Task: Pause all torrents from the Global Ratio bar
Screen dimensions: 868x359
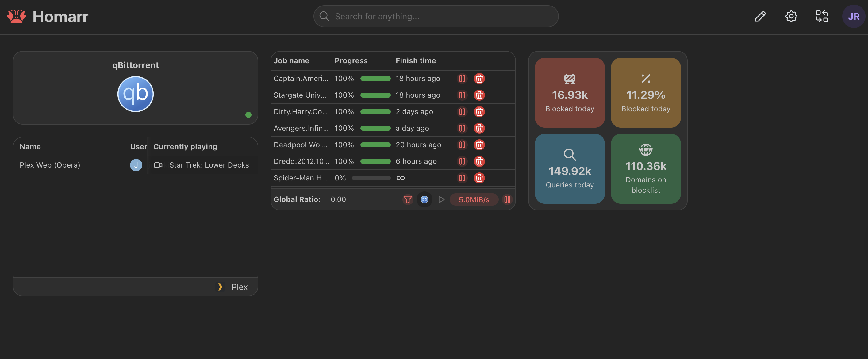Action: tap(507, 199)
